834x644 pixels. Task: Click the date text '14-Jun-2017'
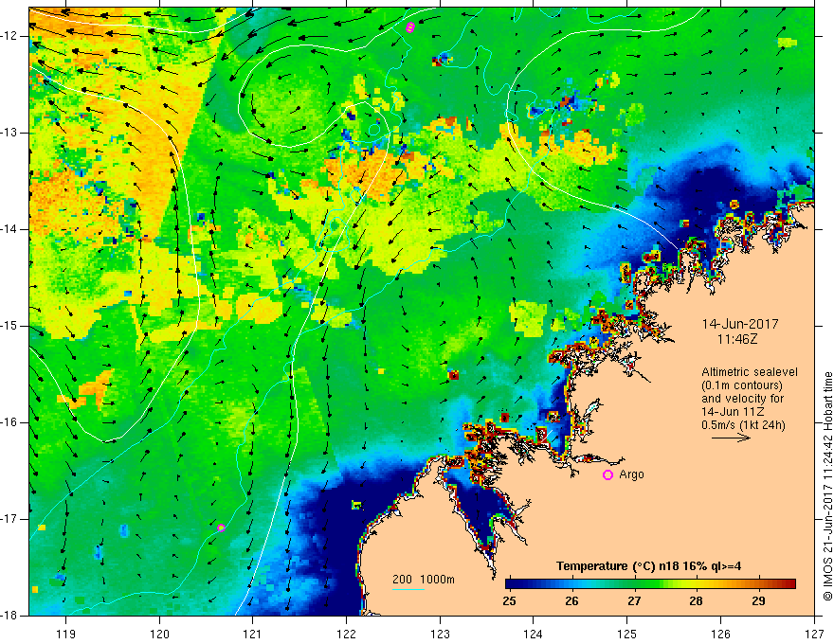pyautogui.click(x=740, y=324)
